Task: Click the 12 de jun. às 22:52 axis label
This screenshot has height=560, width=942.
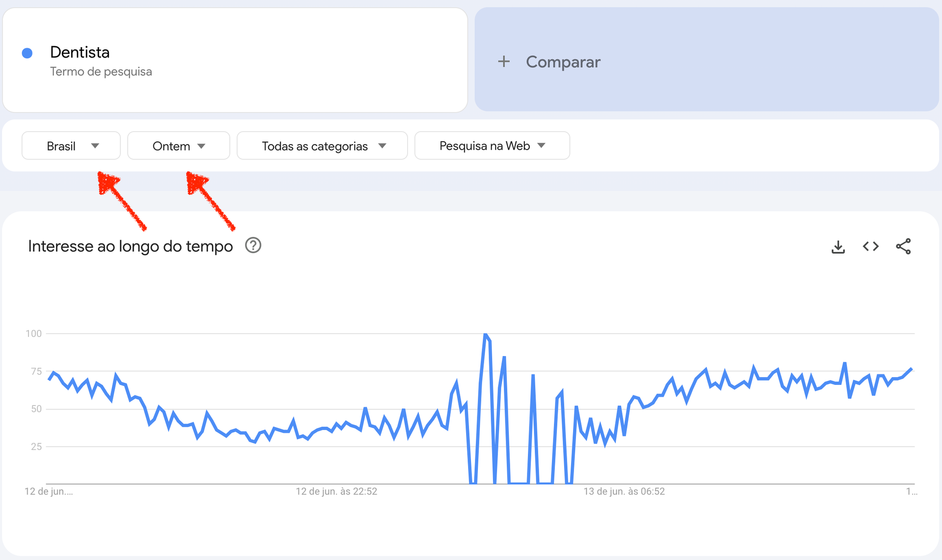Action: pos(337,491)
